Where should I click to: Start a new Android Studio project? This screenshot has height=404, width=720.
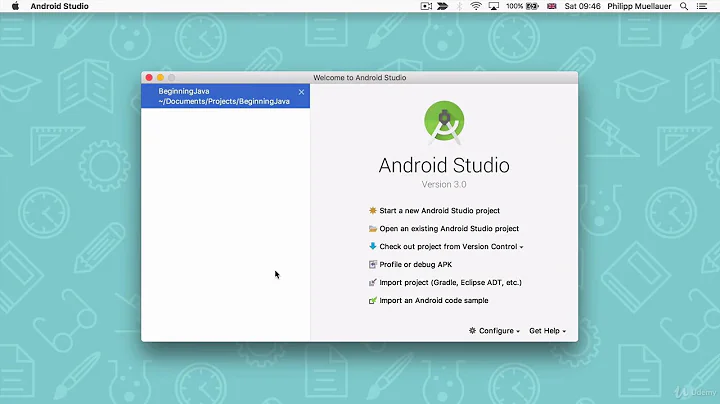[x=439, y=211]
